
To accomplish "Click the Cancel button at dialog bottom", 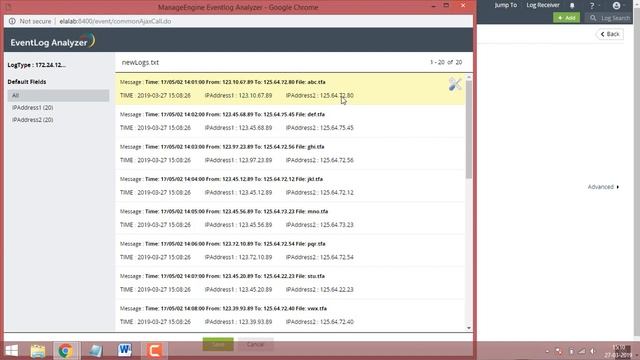I will (256, 344).
